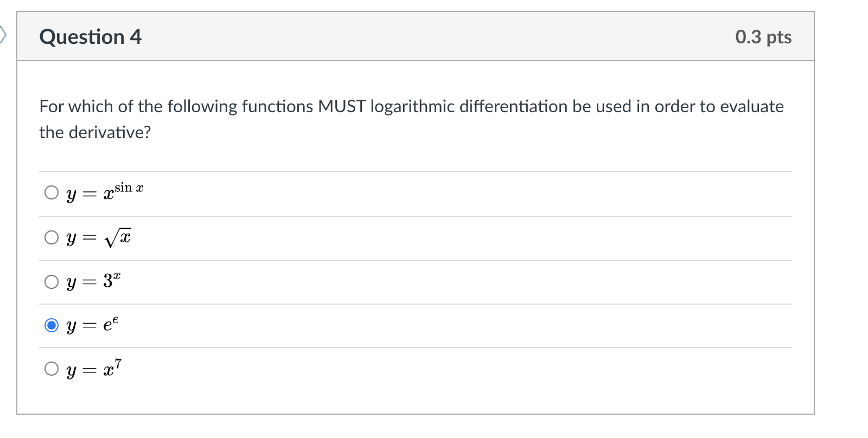Click the chevron arrow at the left edge

tap(3, 36)
